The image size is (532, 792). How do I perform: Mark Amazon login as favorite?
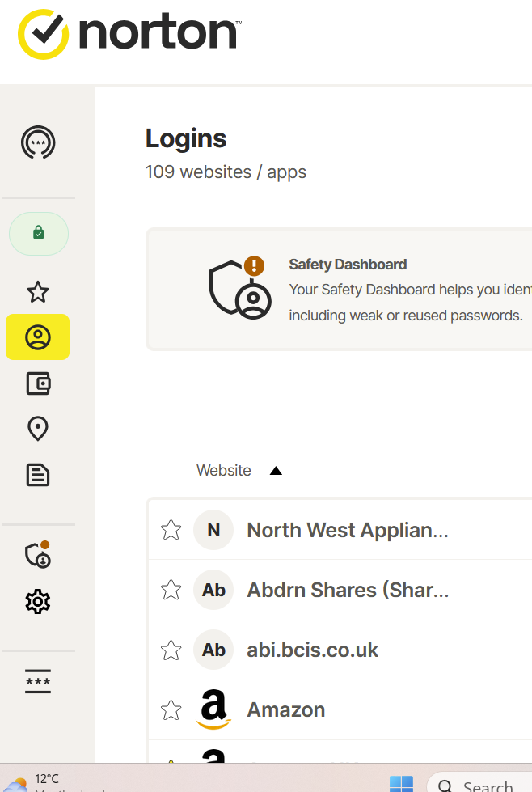(171, 709)
